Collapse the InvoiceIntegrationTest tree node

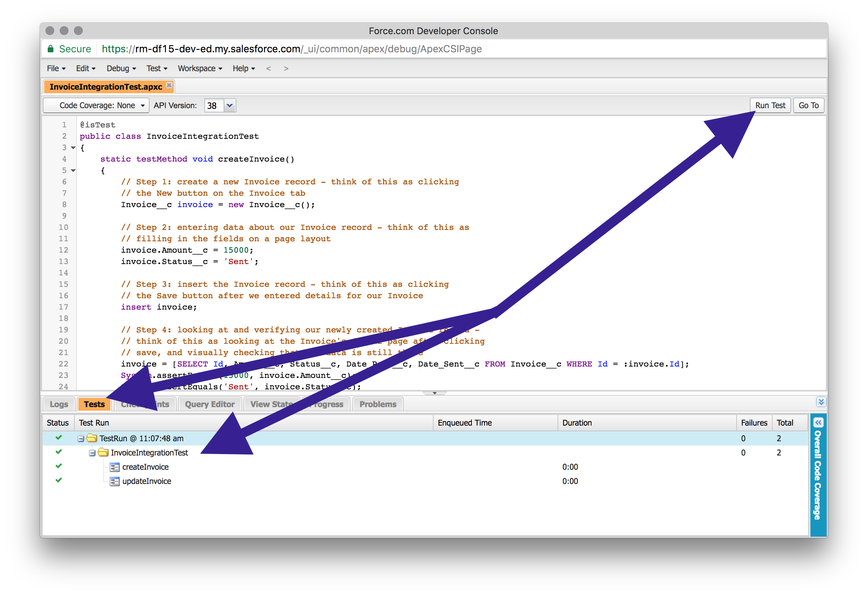point(92,453)
